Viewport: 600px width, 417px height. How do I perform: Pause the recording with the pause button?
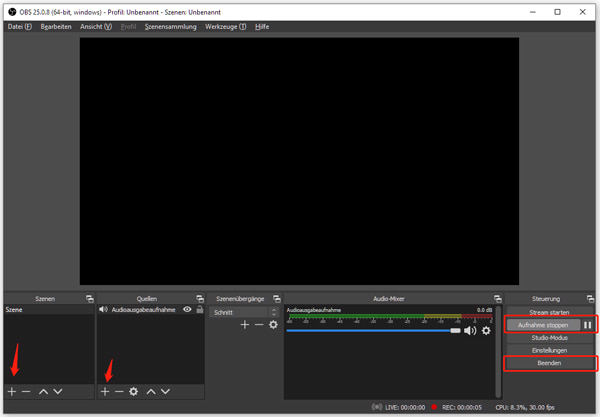point(587,325)
